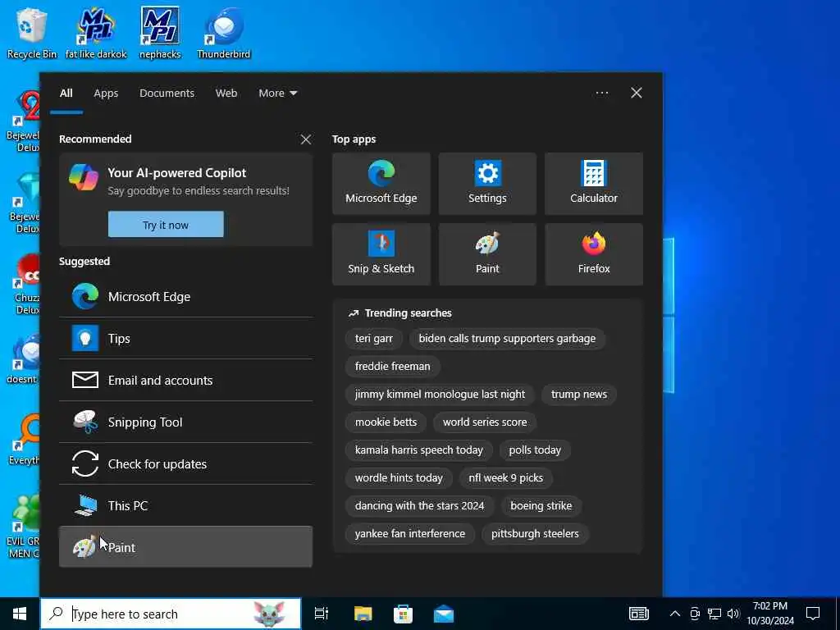840x630 pixels.
Task: Switch to the All tab
Action: point(66,94)
